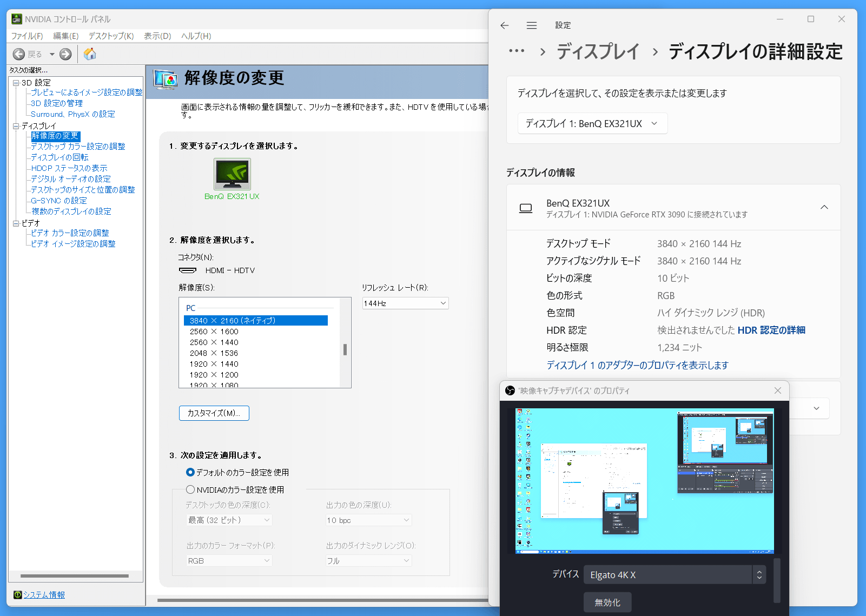
Task: Click the カスタマイズ(M)... button
Action: 214,413
